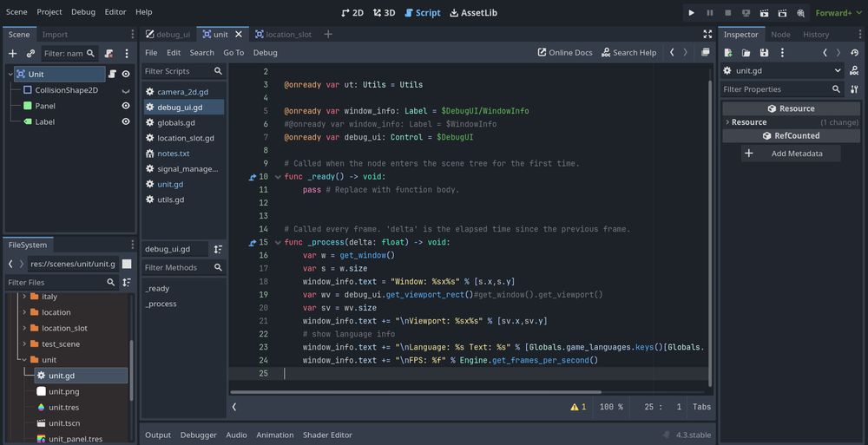Image resolution: width=868 pixels, height=445 pixels.
Task: Switch to 3D workspace
Action: click(384, 13)
